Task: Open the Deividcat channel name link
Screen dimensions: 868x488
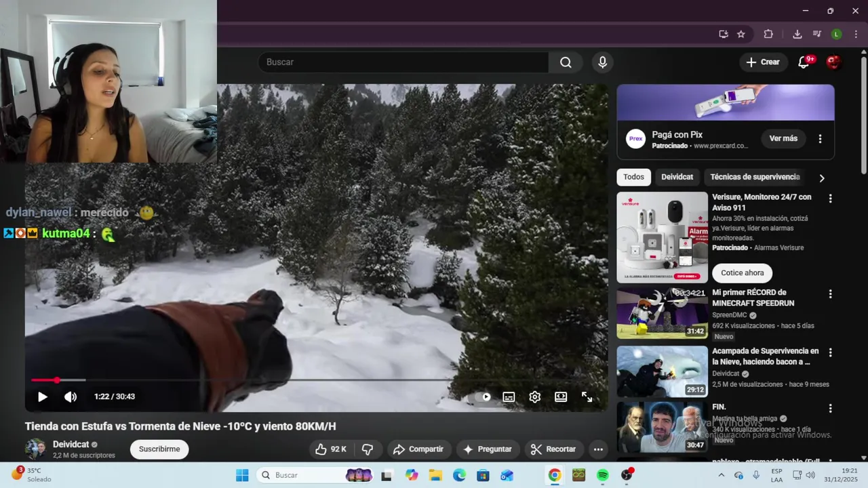Action: (x=71, y=445)
